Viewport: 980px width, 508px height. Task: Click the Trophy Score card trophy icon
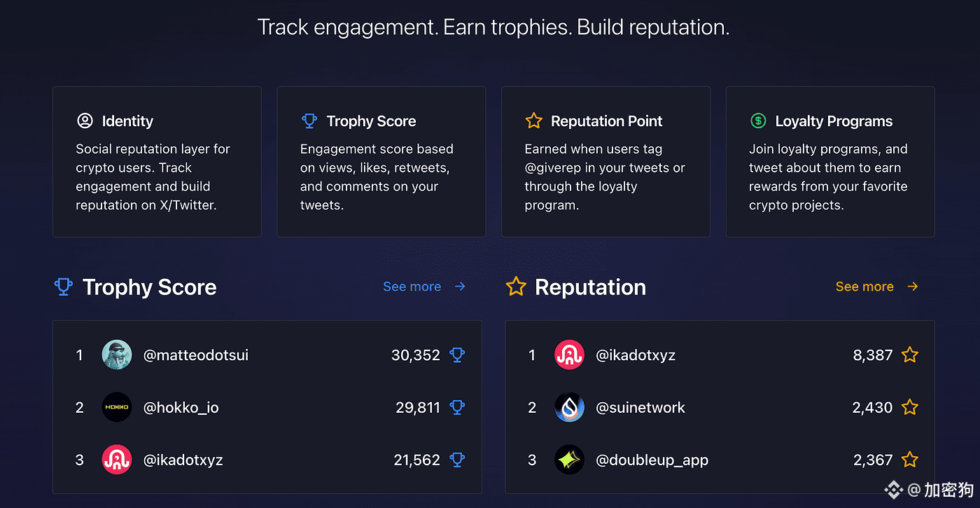click(x=309, y=121)
